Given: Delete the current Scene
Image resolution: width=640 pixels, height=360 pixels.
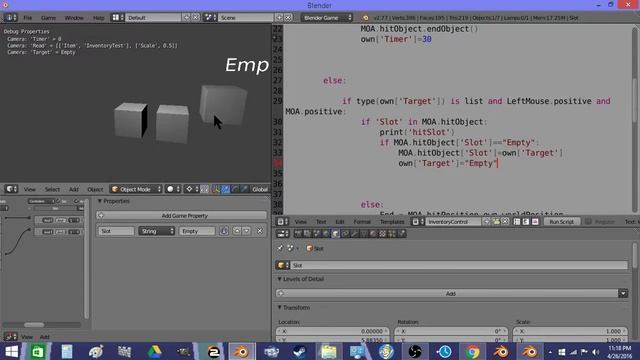Looking at the screenshot, I should click(x=288, y=18).
